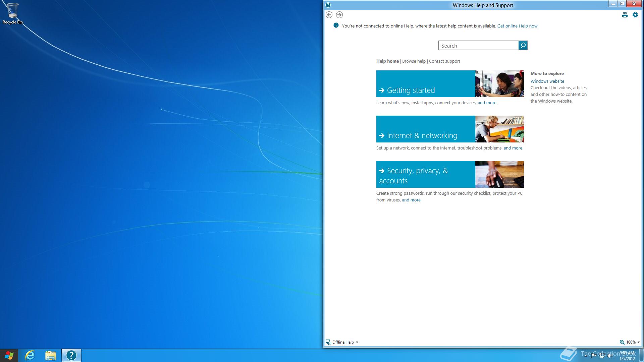Select Help home tab
The width and height of the screenshot is (644, 362).
click(x=387, y=61)
